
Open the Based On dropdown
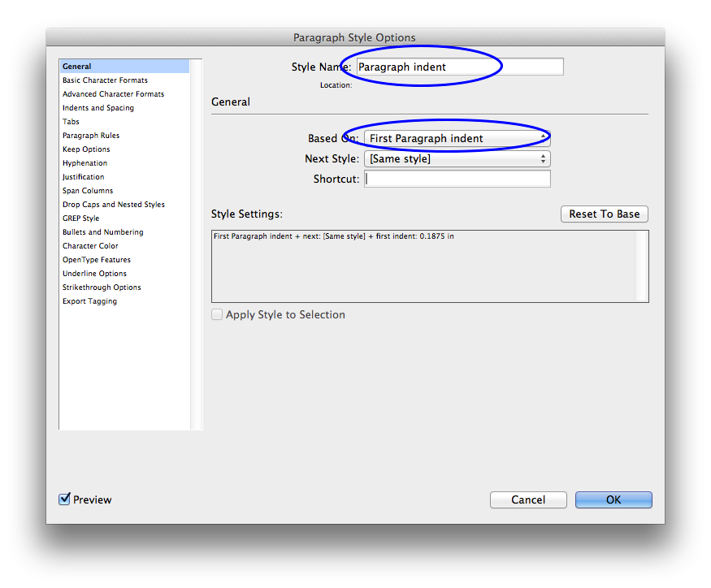click(x=457, y=138)
